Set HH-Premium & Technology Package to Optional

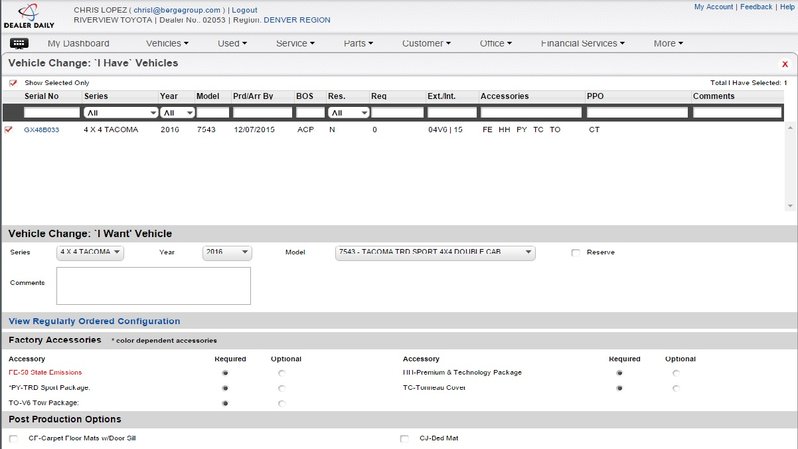(x=676, y=373)
